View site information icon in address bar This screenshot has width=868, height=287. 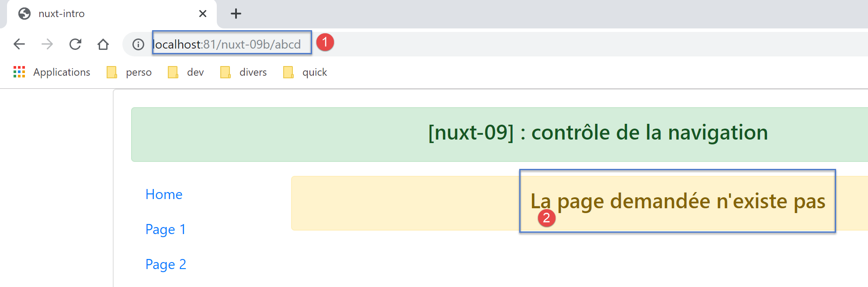(x=138, y=44)
